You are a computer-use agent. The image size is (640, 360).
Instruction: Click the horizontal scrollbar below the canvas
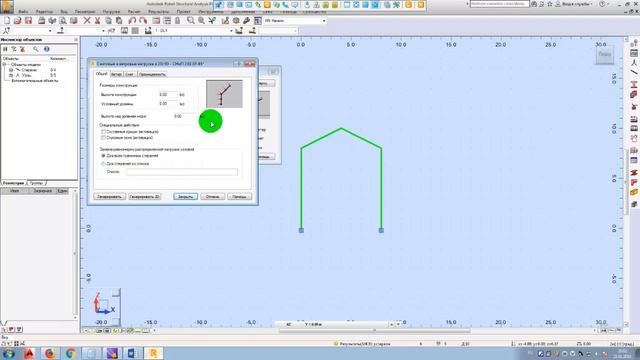click(x=374, y=331)
